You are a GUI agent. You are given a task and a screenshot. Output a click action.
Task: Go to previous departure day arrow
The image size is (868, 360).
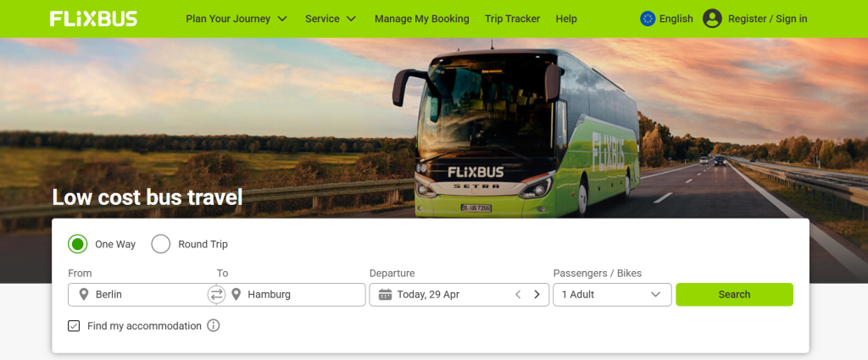pos(518,295)
